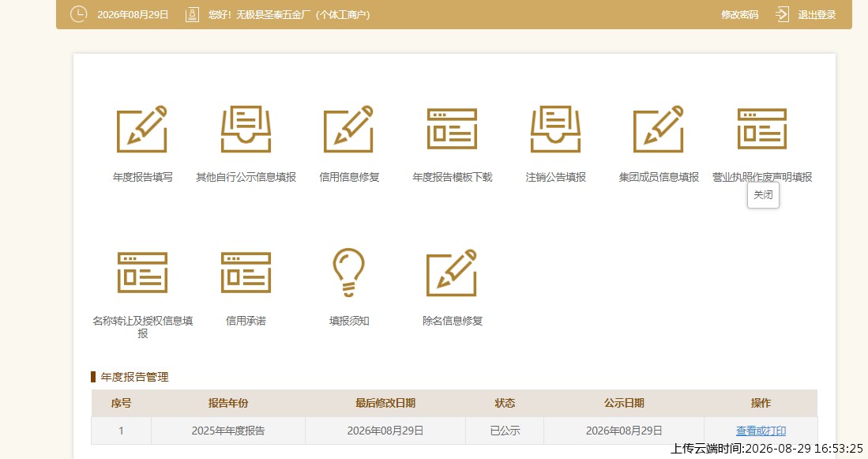Click the clock icon beside the date

coord(79,14)
